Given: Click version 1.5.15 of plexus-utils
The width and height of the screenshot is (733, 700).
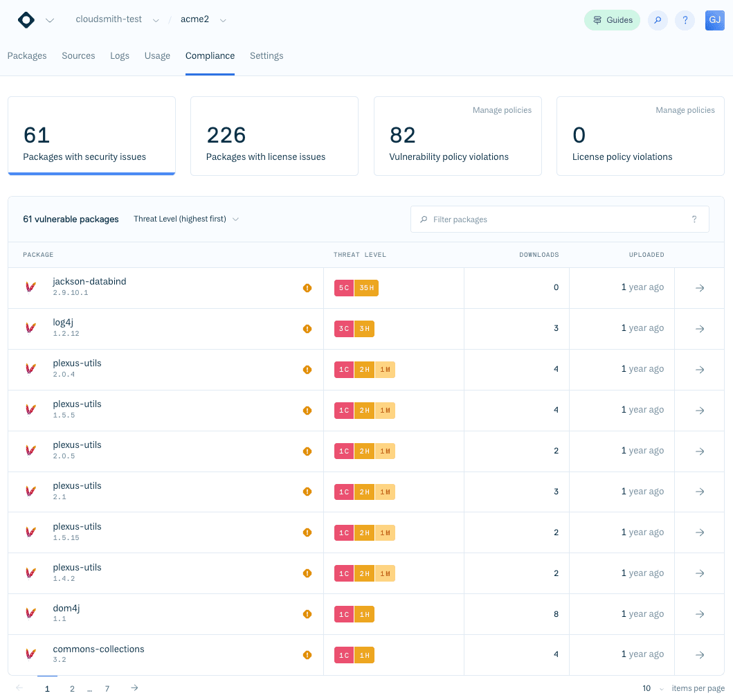Looking at the screenshot, I should coord(66,538).
